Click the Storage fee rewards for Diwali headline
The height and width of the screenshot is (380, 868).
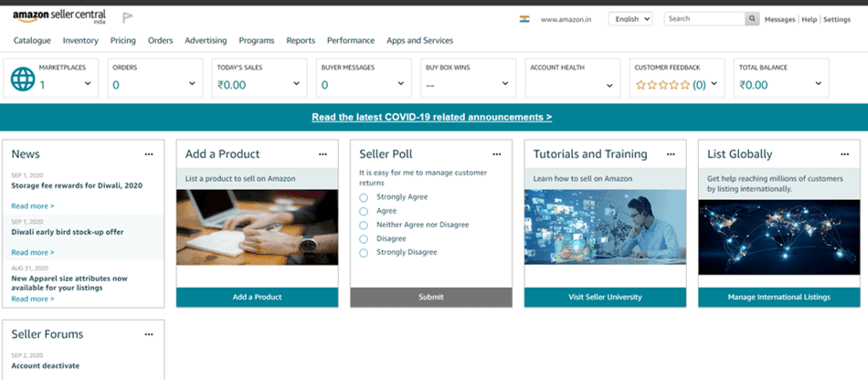(77, 185)
